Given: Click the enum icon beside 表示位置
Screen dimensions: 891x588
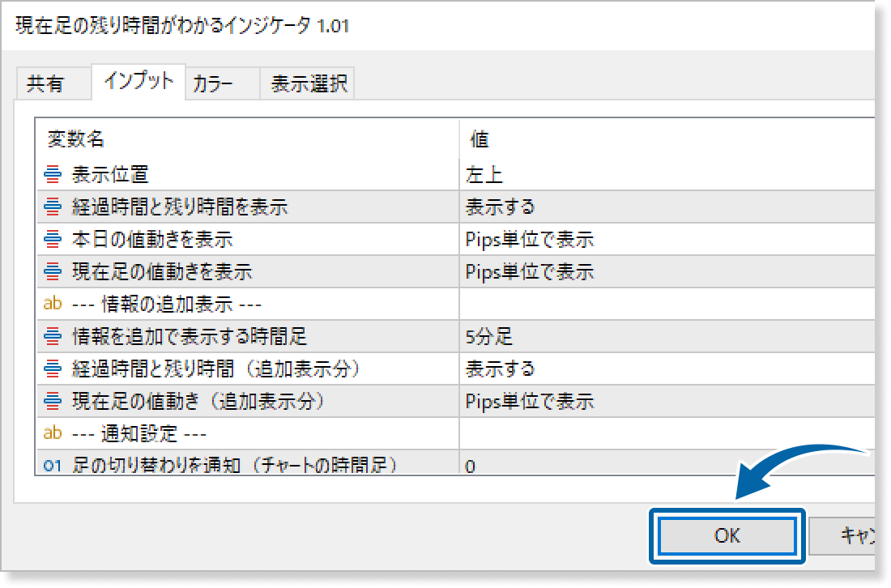Looking at the screenshot, I should point(53,174).
